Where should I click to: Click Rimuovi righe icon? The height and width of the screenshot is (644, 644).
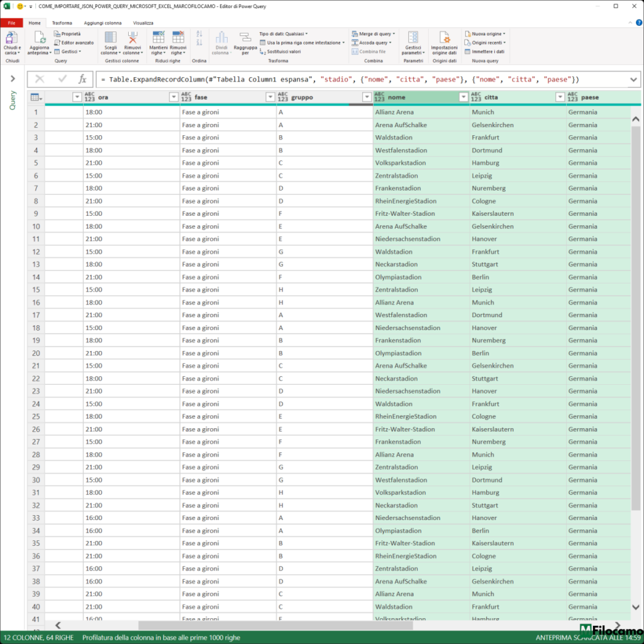(178, 37)
